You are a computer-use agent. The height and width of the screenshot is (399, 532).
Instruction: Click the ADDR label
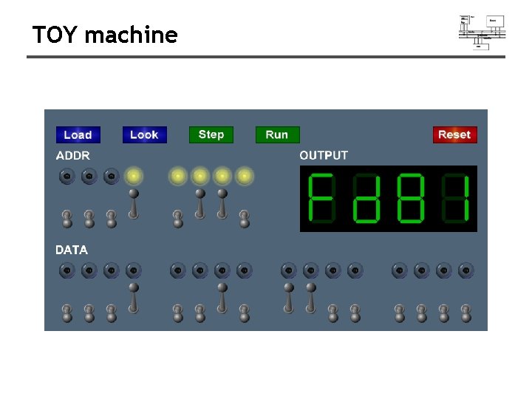tap(73, 156)
